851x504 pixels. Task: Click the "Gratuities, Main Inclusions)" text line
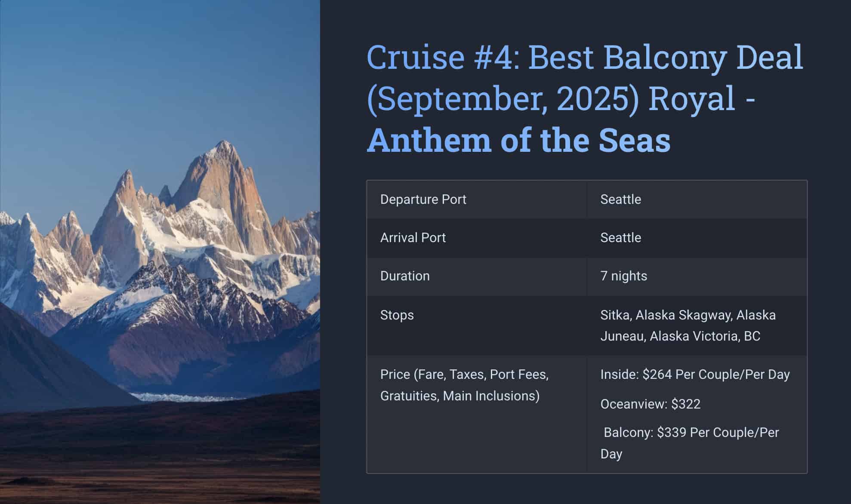[x=459, y=396]
